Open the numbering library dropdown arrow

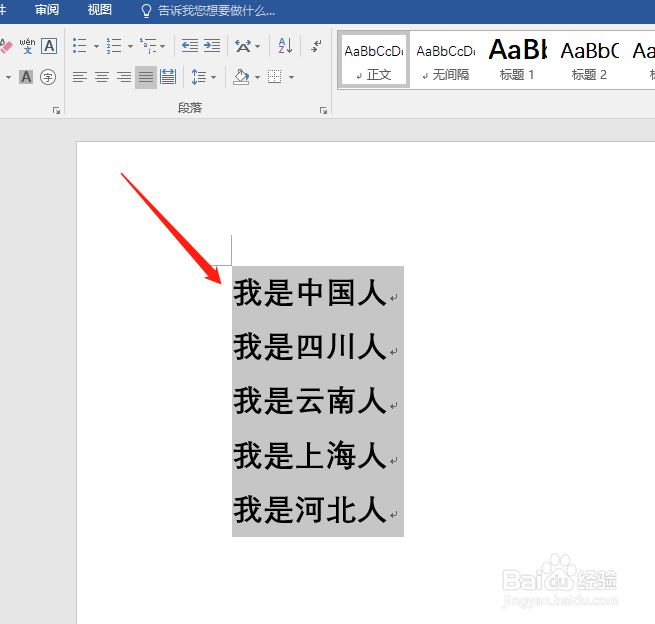(x=130, y=46)
